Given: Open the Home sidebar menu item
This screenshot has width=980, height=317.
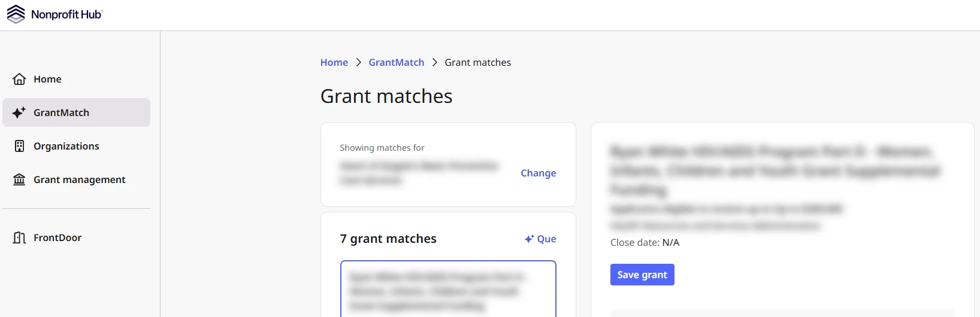Looking at the screenshot, I should pyautogui.click(x=76, y=79).
